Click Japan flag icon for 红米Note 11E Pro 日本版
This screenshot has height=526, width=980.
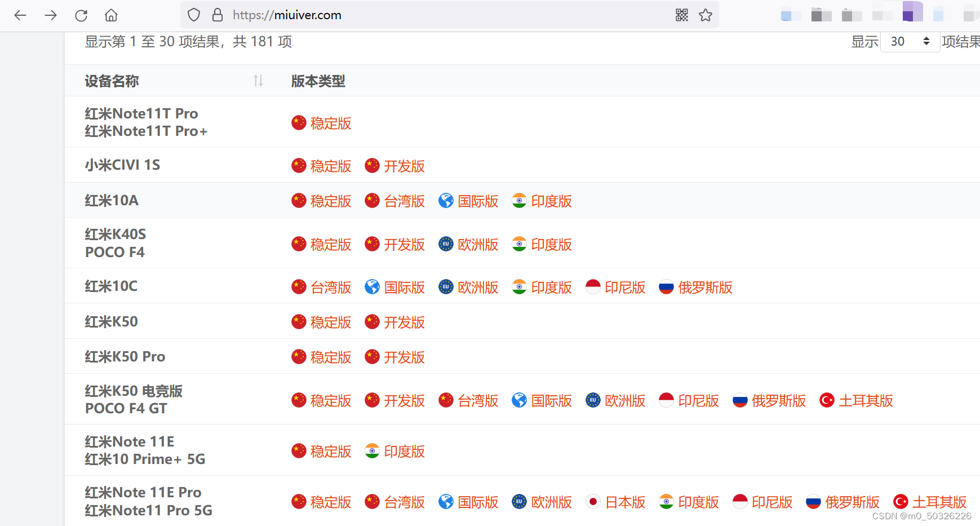593,501
